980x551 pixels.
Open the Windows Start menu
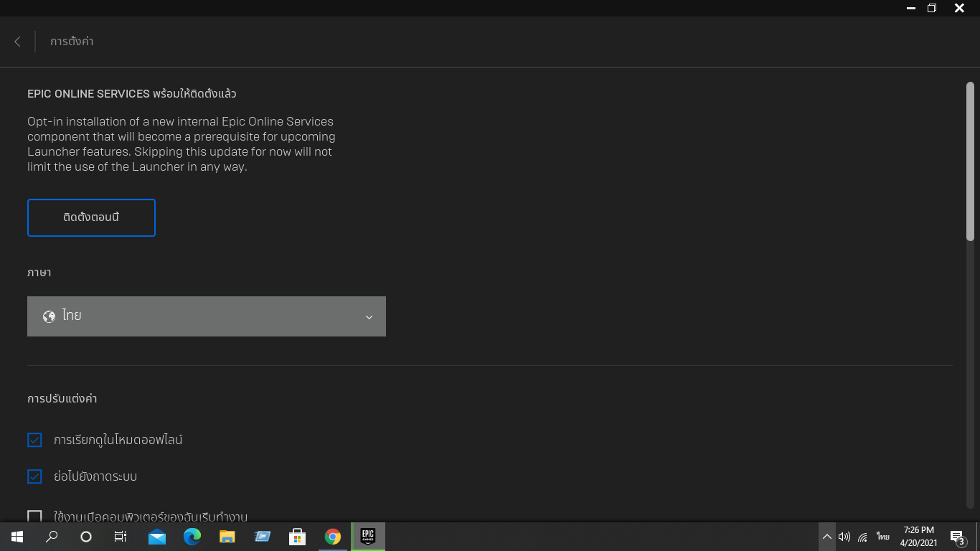click(17, 537)
